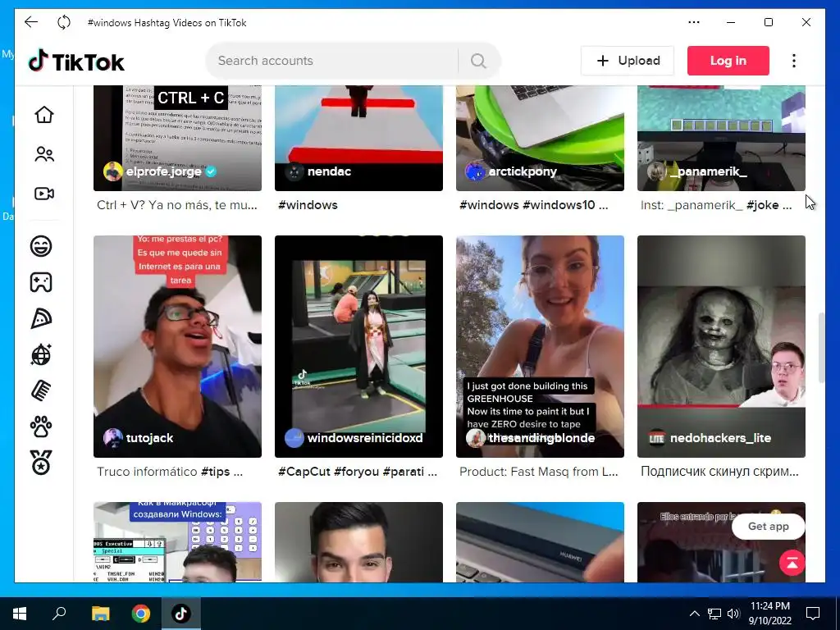The height and width of the screenshot is (630, 840).
Task: Open taskbar search magnifier
Action: (x=59, y=614)
